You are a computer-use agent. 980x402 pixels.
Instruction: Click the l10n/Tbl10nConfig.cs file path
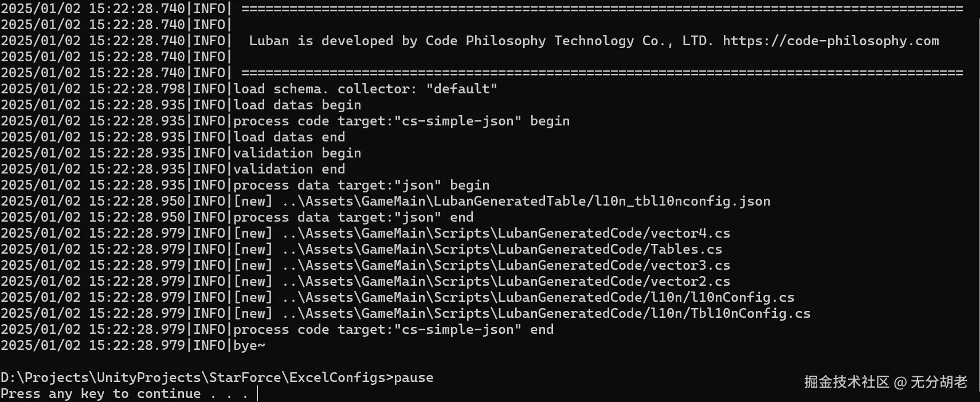click(546, 313)
